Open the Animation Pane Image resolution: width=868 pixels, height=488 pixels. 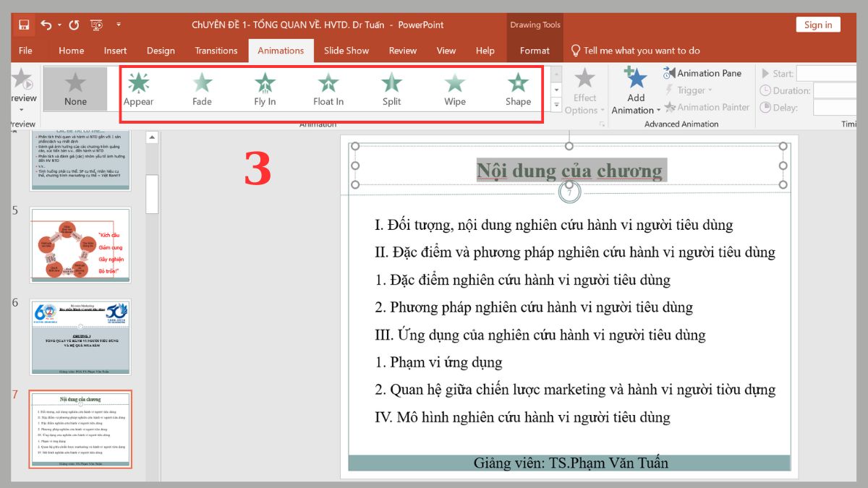point(703,73)
